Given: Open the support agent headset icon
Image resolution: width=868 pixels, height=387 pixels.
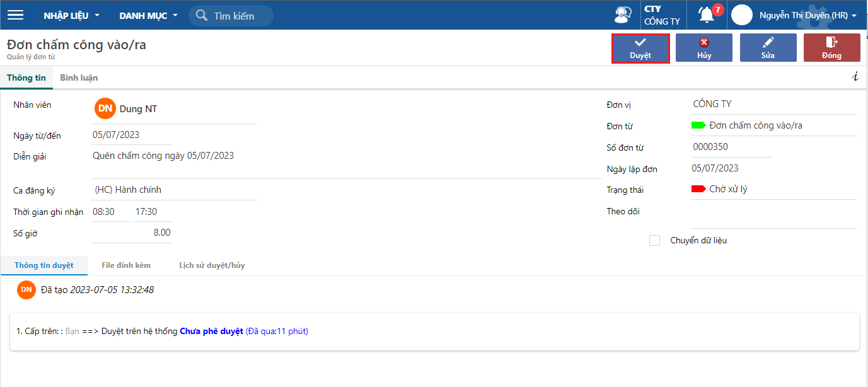Looking at the screenshot, I should coord(623,15).
